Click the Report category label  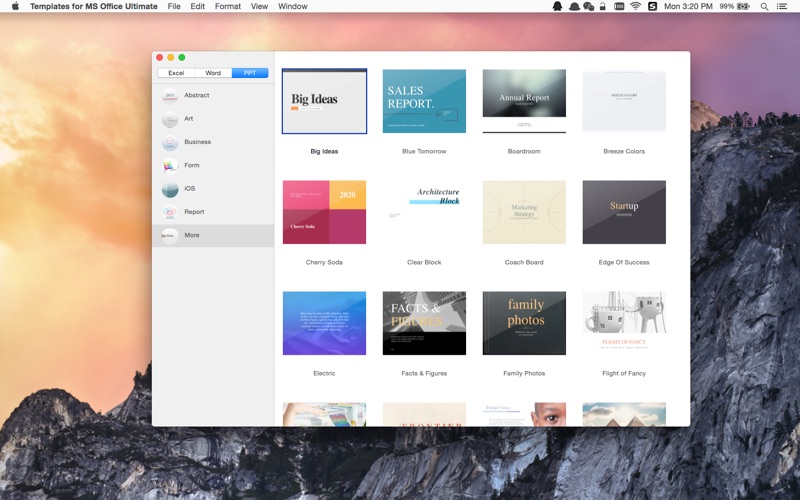[194, 212]
